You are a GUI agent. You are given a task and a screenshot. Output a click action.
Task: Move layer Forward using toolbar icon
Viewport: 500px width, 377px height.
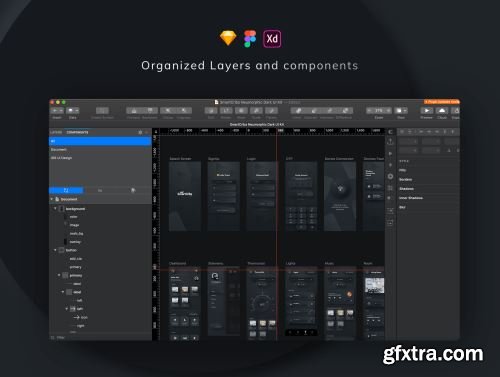tap(134, 110)
